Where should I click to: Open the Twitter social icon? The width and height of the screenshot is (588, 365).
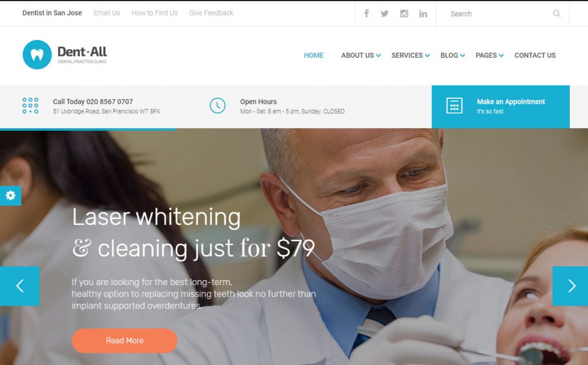[384, 13]
